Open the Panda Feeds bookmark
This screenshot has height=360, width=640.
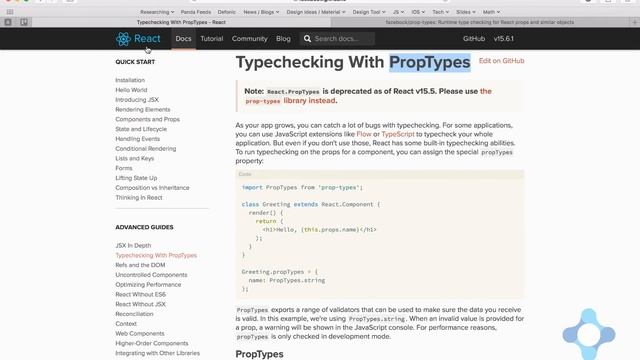point(196,12)
